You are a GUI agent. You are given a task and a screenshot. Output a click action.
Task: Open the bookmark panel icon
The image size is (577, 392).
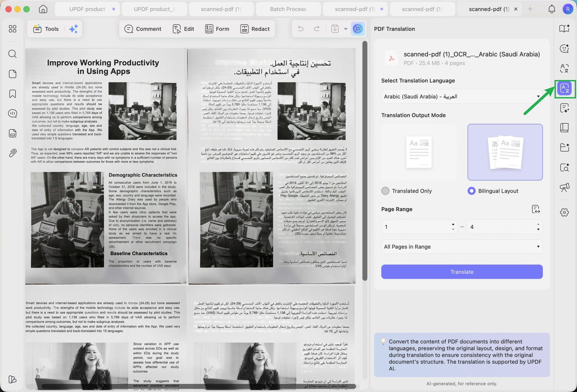coord(12,94)
